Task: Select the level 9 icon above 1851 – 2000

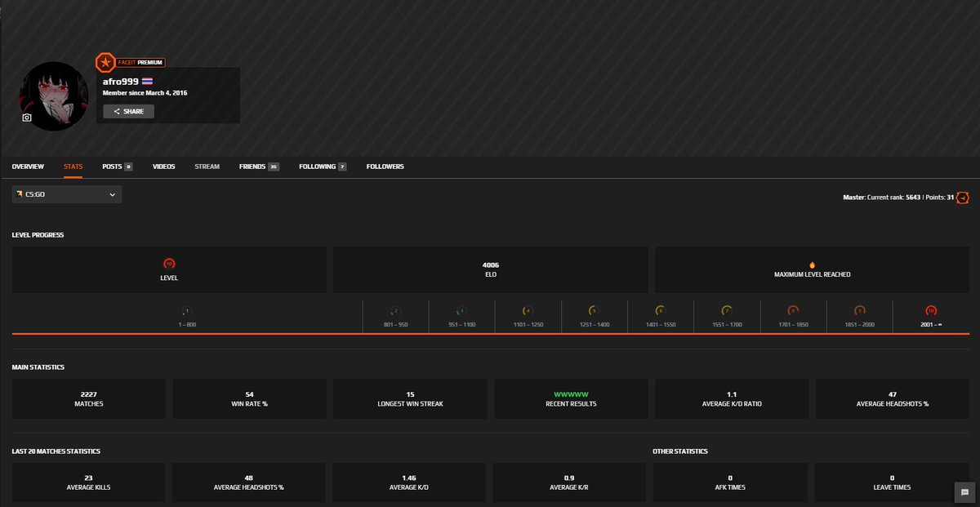Action: pos(859,311)
